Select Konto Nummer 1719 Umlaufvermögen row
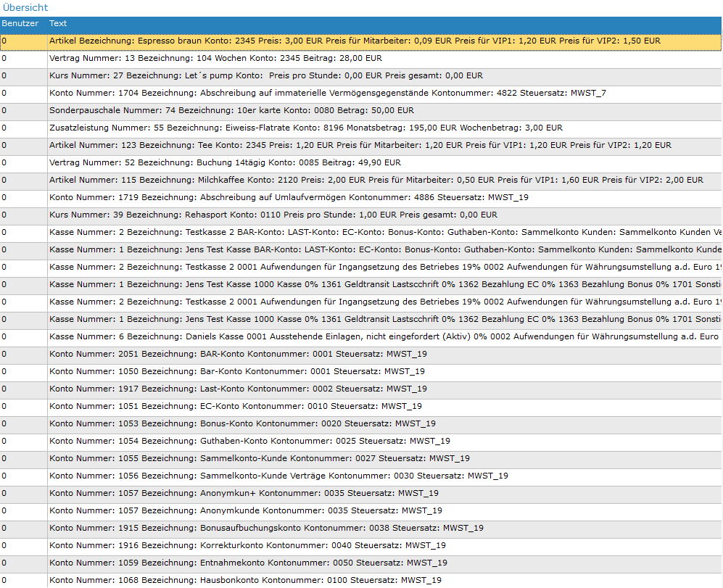This screenshot has width=723, height=588. point(360,198)
